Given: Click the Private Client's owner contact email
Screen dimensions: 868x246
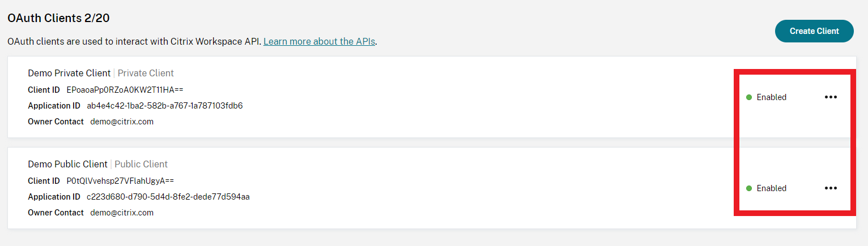Looking at the screenshot, I should tap(122, 122).
